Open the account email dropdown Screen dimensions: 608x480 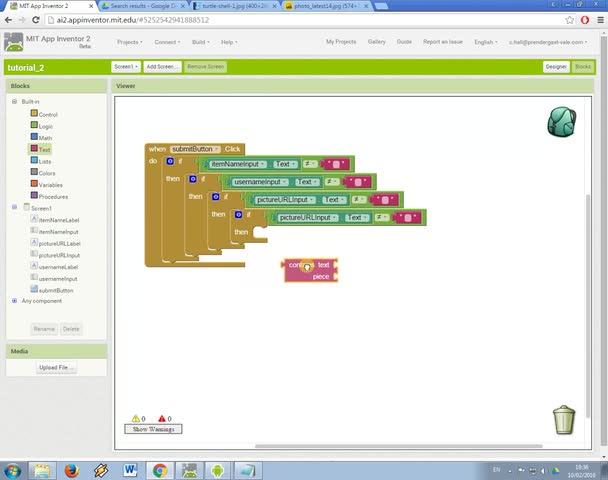tap(548, 42)
